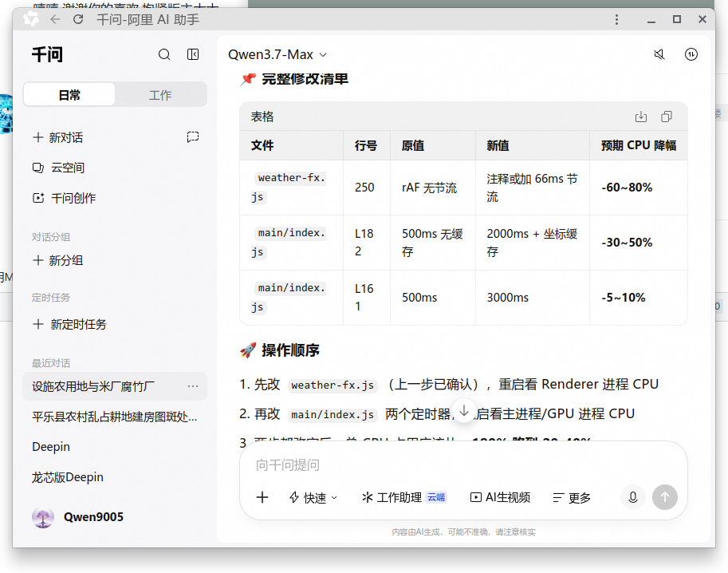
Task: Expand the 快速 mode dropdown
Action: tap(313, 498)
